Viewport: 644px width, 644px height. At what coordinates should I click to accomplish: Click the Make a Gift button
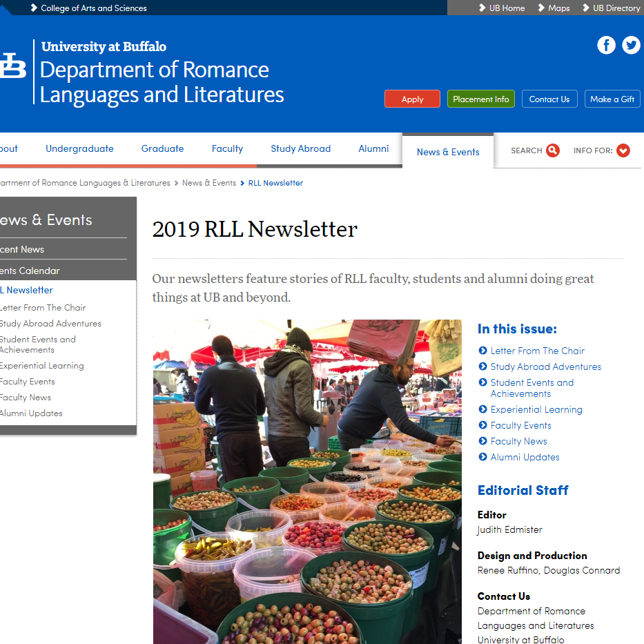point(612,99)
